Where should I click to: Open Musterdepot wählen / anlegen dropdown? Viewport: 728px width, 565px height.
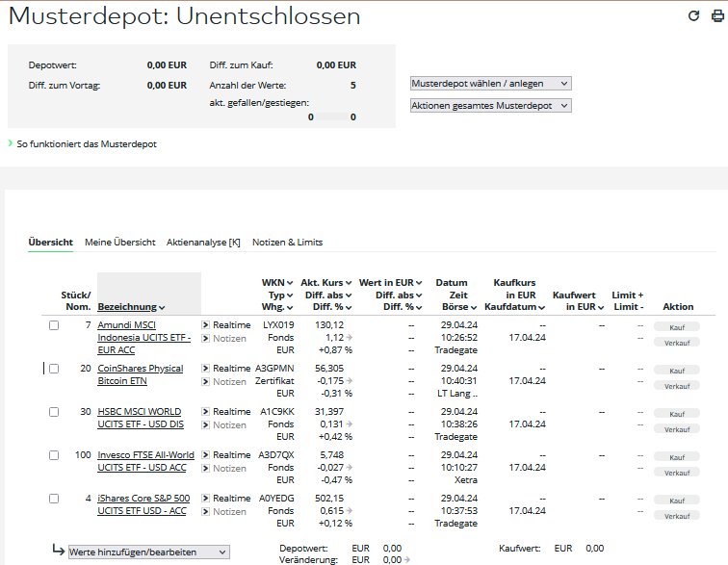(x=491, y=84)
